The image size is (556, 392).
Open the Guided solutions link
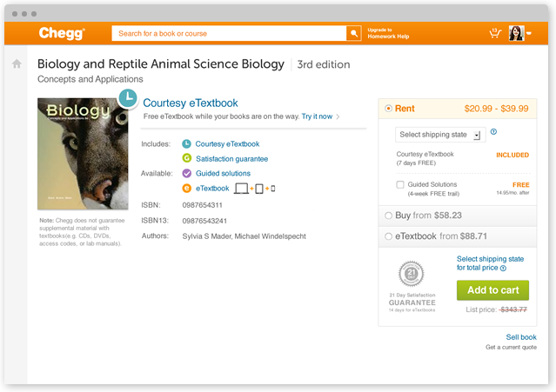pos(223,174)
